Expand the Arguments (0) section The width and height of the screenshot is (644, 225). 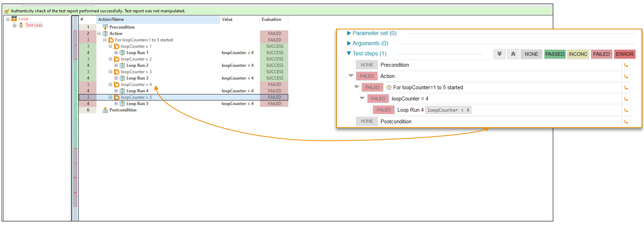[349, 44]
